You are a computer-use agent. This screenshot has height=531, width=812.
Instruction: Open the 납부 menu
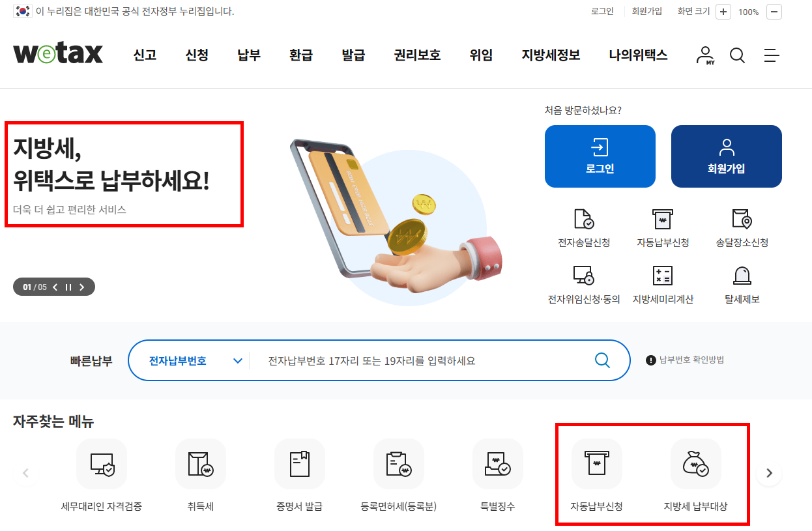coord(249,55)
